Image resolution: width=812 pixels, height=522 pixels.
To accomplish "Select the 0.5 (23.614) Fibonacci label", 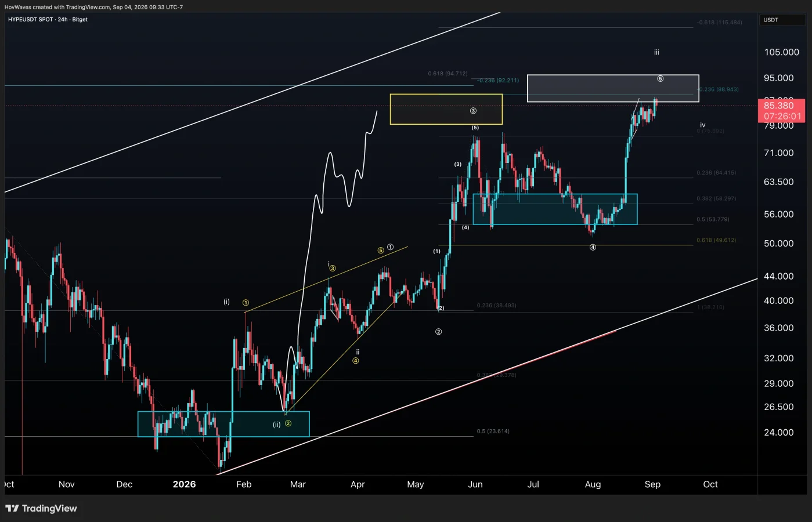I will click(x=493, y=431).
